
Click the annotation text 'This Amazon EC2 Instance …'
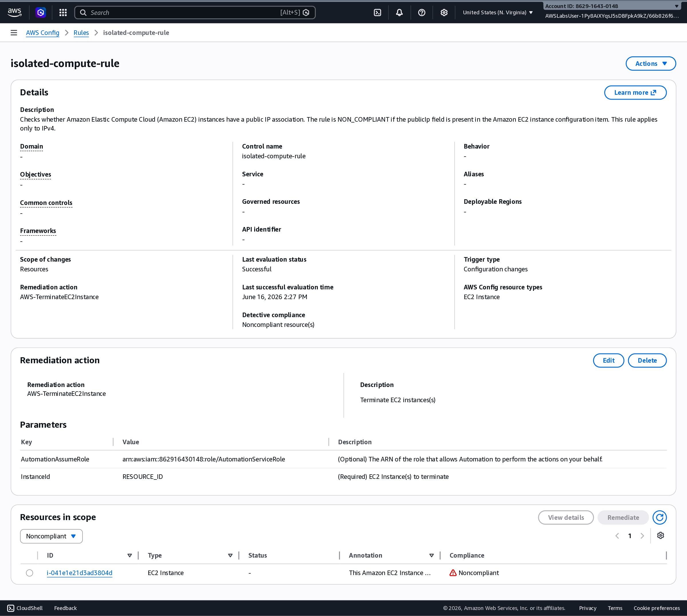(390, 573)
